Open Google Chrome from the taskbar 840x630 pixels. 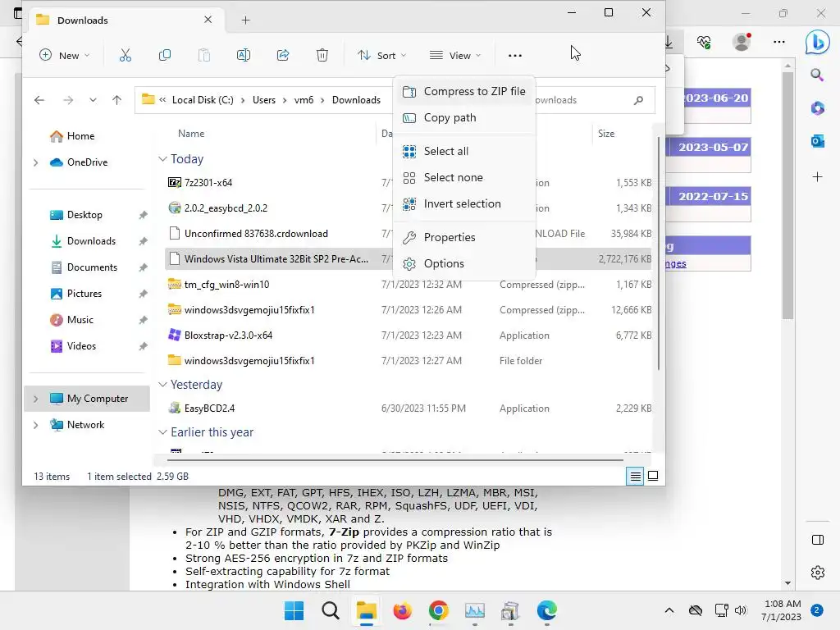point(438,610)
